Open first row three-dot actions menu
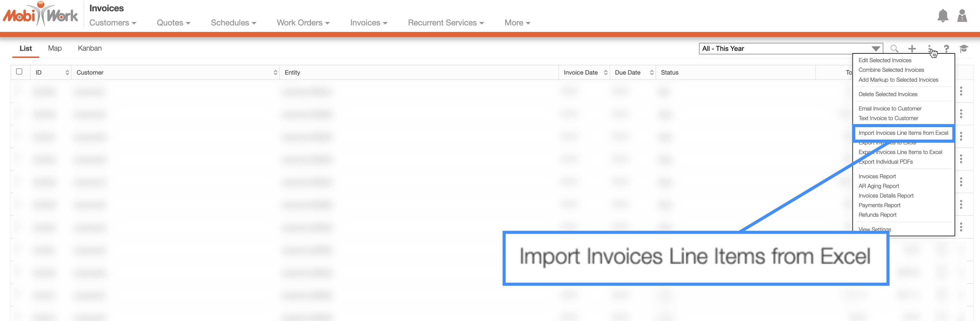The height and width of the screenshot is (321, 980). [x=961, y=91]
